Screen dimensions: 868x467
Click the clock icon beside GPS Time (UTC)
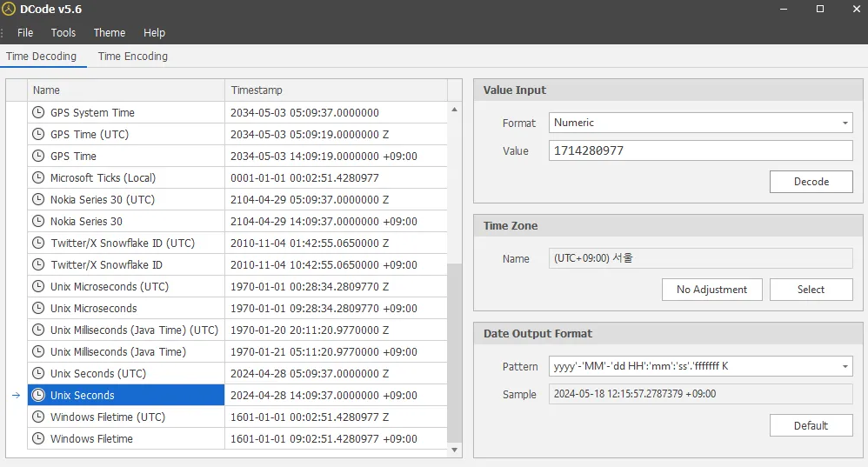[x=38, y=134]
